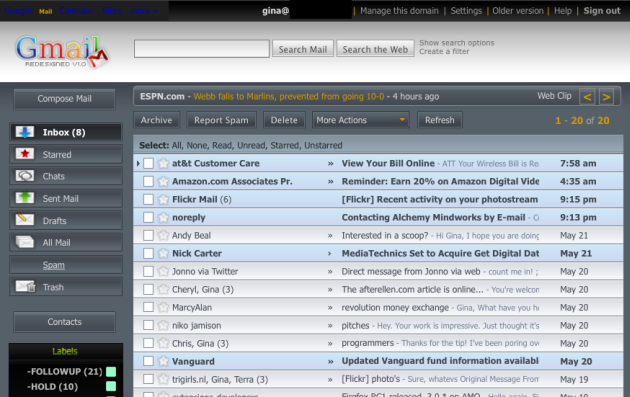Open the ESPN Webb falls to Marlins clip
Image resolution: width=630 pixels, height=397 pixels.
pyautogui.click(x=288, y=96)
